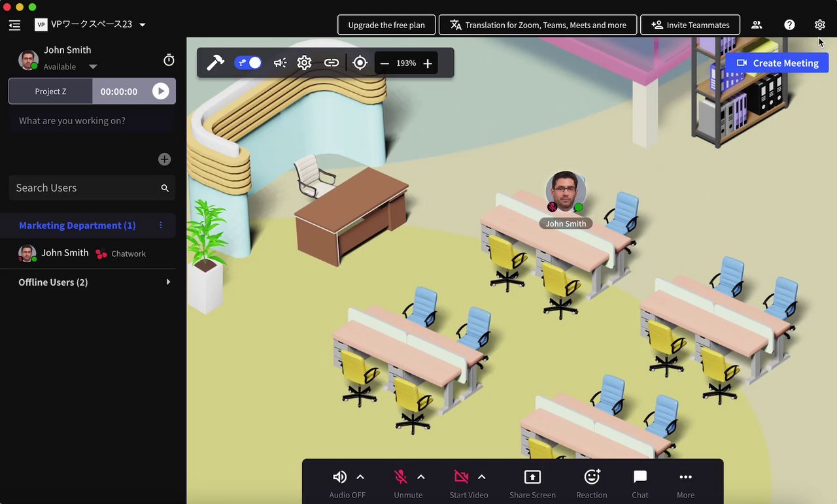Click the search magnifier icon

pyautogui.click(x=165, y=188)
